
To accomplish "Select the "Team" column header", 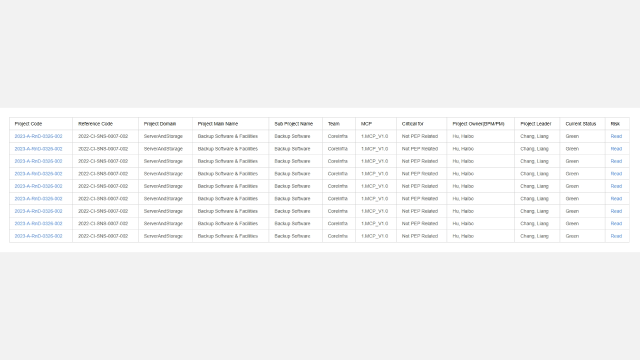I will (x=339, y=124).
